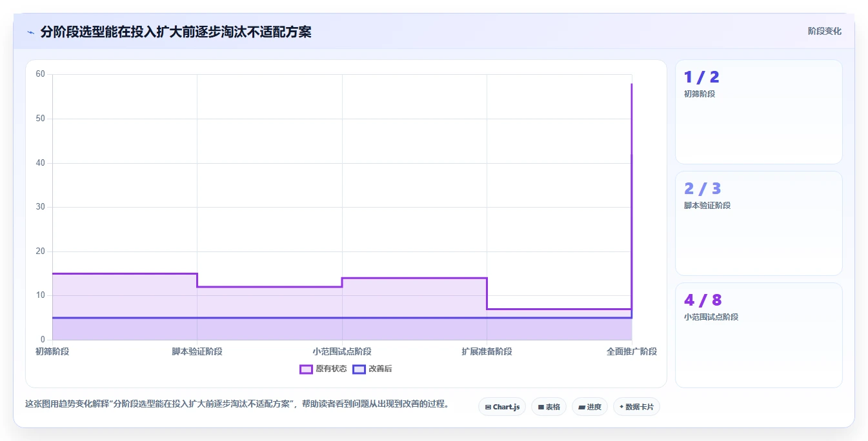Viewport: 868px width, 441px height.
Task: Click the 全面推广阶段 x-axis label
Action: click(632, 351)
